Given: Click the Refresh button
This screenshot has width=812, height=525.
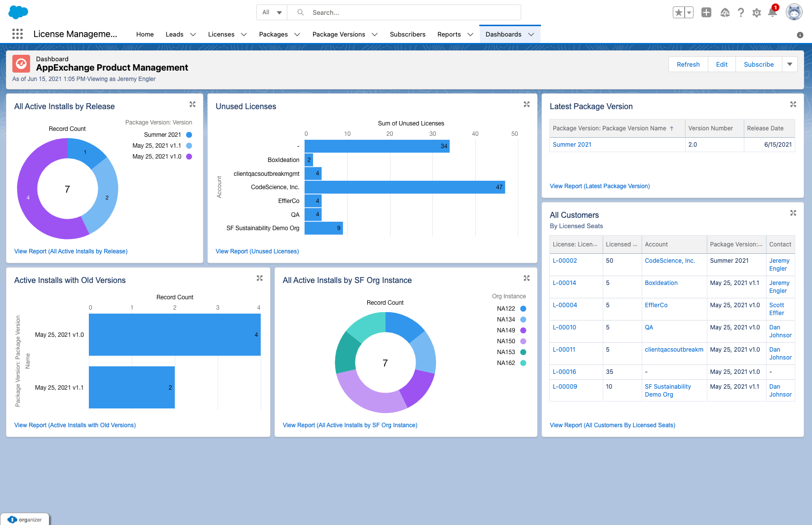Looking at the screenshot, I should coord(688,64).
